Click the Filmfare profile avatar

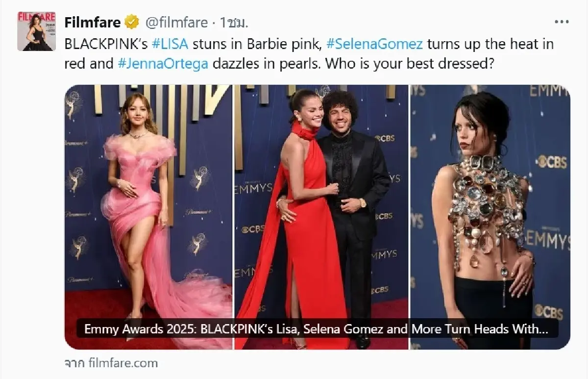[x=36, y=31]
